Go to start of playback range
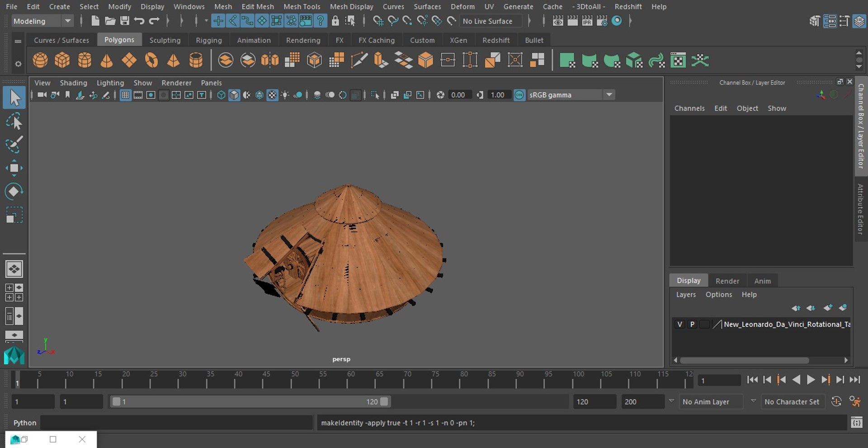This screenshot has width=868, height=448. (752, 380)
